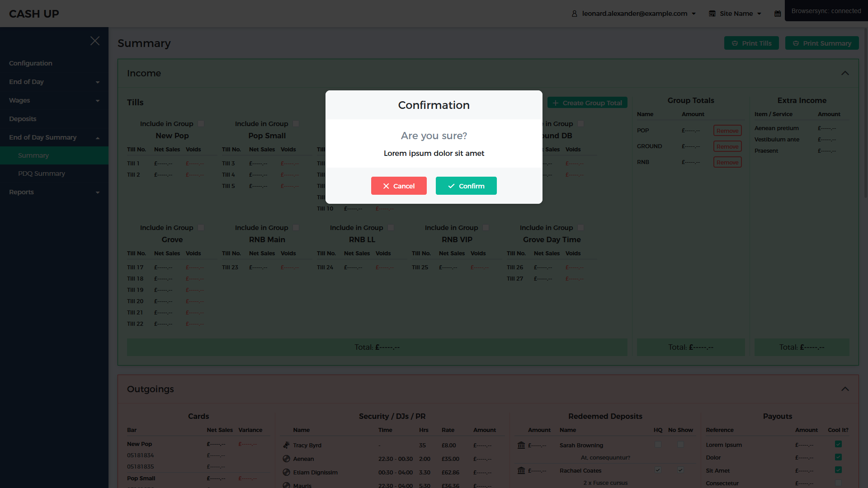Click the calendar icon in header
This screenshot has height=488, width=868.
778,14
